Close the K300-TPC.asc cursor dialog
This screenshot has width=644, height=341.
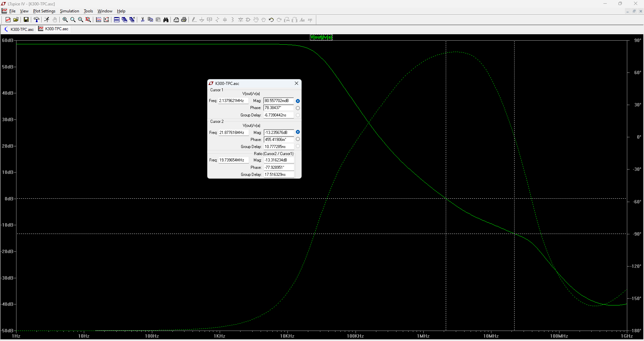point(297,83)
